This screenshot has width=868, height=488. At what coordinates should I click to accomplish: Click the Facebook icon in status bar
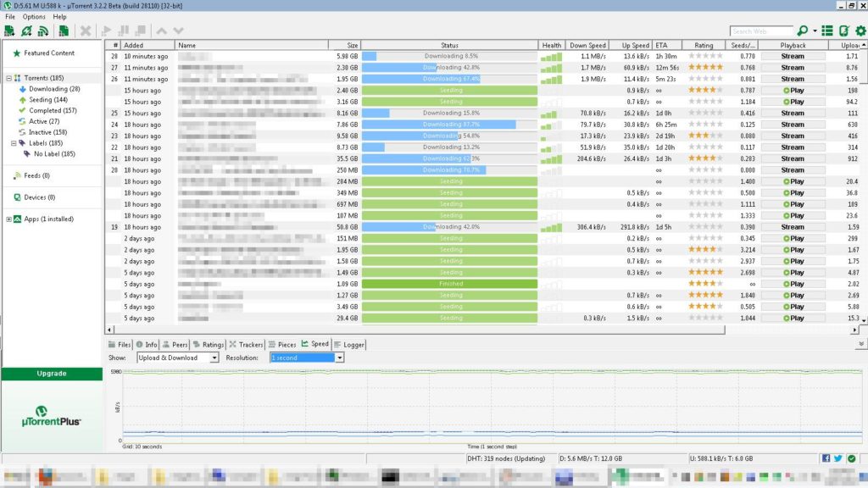click(826, 458)
